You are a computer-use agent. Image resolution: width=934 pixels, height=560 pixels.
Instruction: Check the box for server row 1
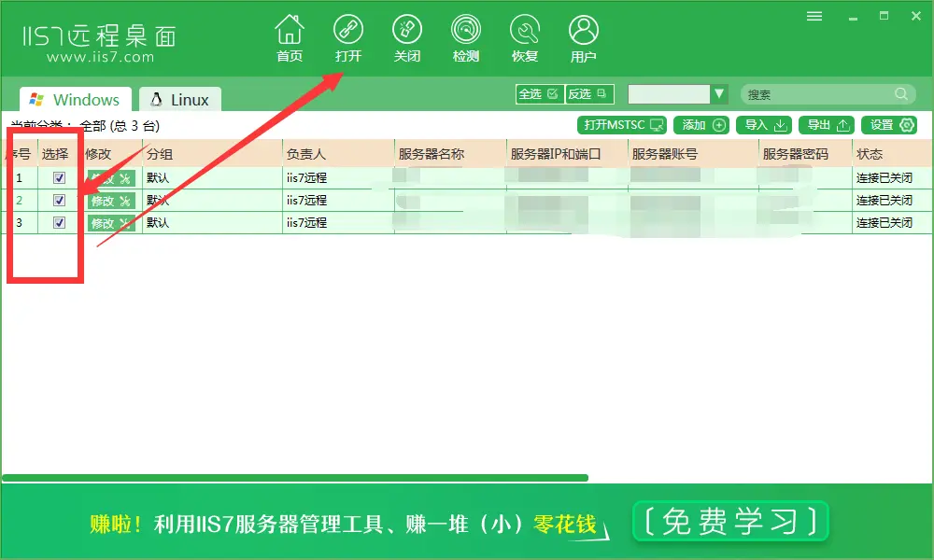(59, 177)
